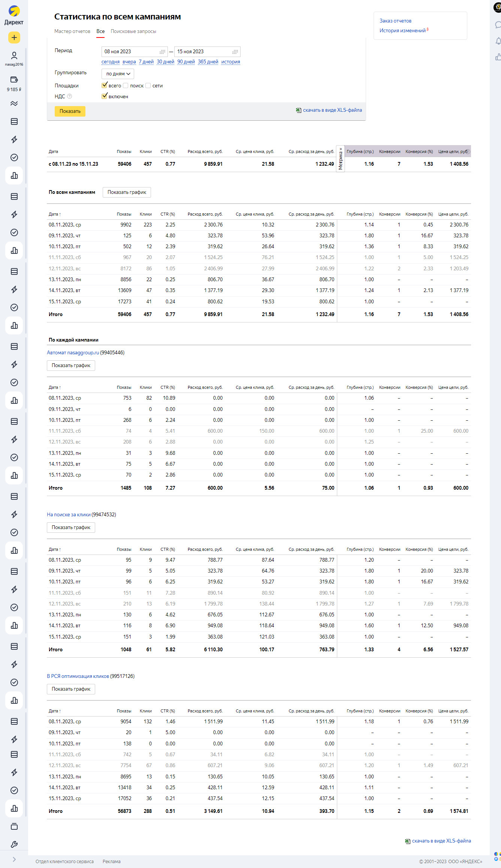Image resolution: width=501 pixels, height=868 pixels.
Task: Open the chat bubble icon on the right edge
Action: [x=498, y=25]
